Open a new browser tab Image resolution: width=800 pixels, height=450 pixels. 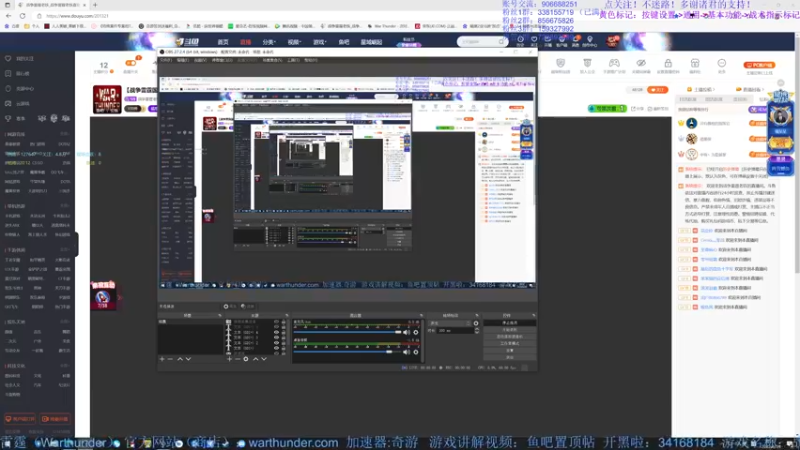(x=95, y=5)
